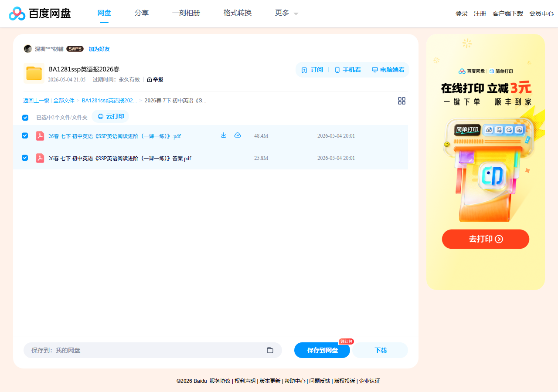Toggle the select-all checkbox
Viewport: 558px width, 392px height.
25,118
